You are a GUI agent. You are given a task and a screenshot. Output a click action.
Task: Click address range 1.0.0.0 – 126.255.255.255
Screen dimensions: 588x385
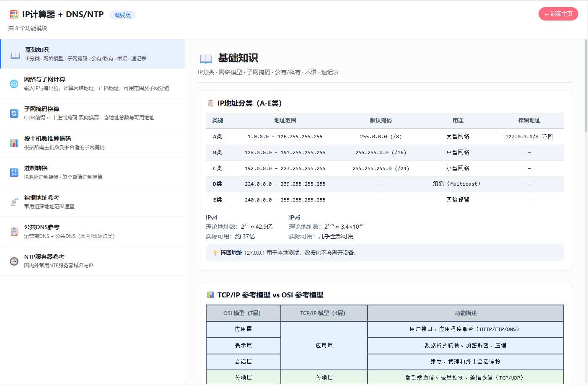285,137
